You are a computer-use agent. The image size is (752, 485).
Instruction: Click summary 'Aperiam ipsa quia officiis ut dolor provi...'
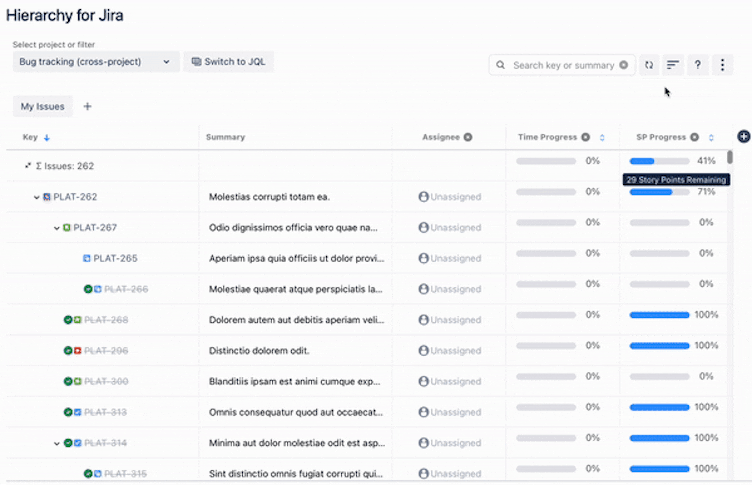point(296,258)
